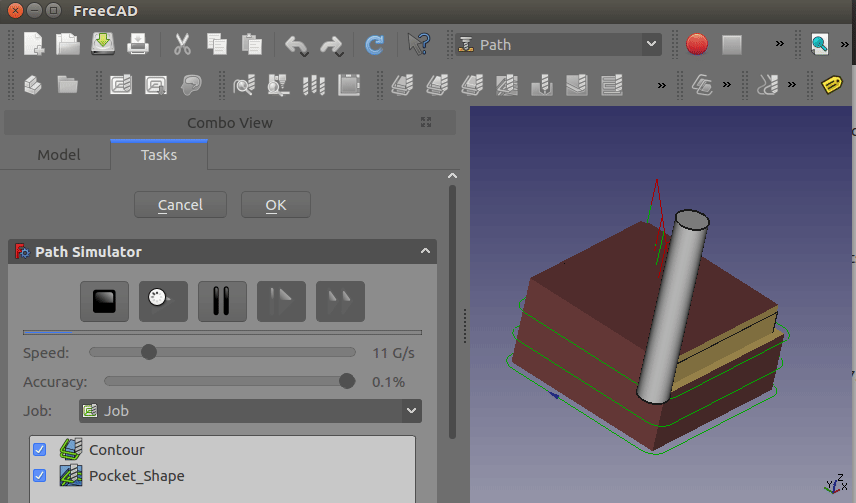Click the Print icon in toolbar
This screenshot has height=503, width=856.
pos(137,44)
